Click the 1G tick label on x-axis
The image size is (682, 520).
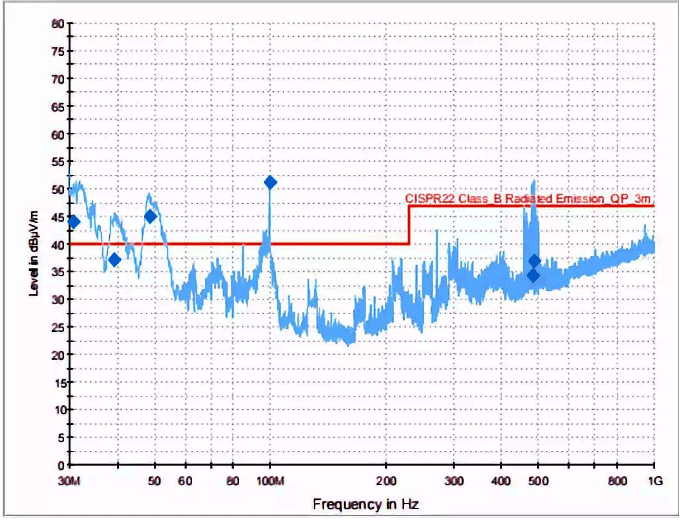tap(654, 483)
